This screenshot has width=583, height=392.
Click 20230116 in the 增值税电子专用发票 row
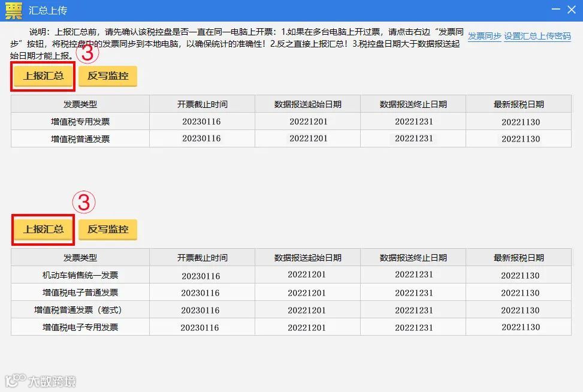coord(200,328)
